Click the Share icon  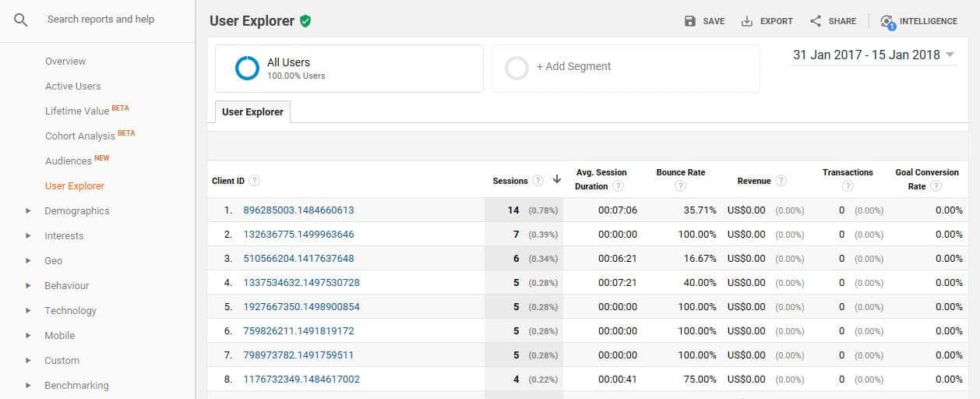pos(816,21)
